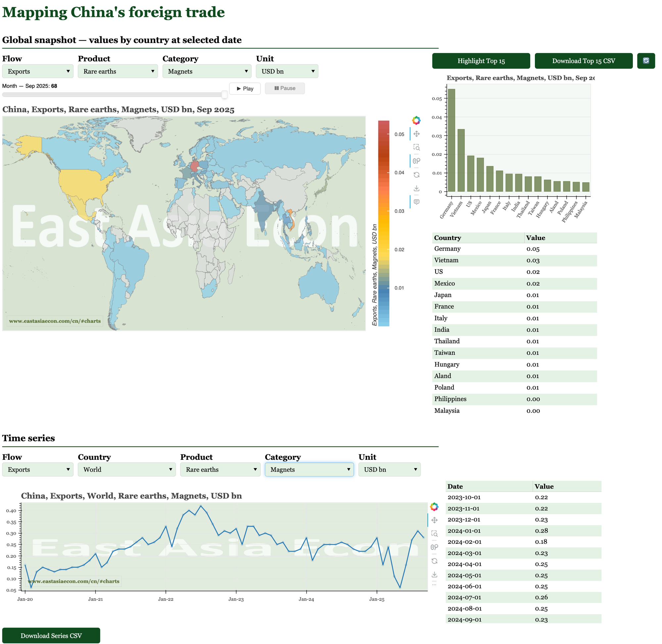Activate Box Zoom tool beside the world map

(x=417, y=148)
